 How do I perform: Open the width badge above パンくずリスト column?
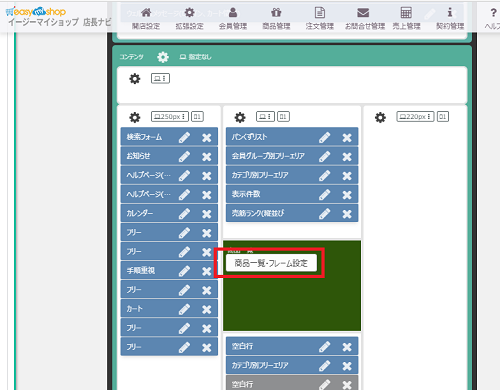(265, 117)
